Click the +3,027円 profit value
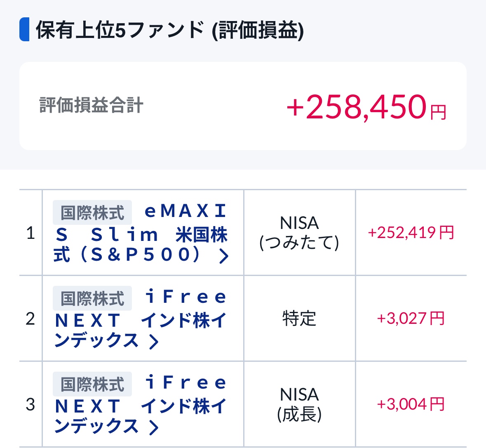This screenshot has width=486, height=448. (x=411, y=318)
